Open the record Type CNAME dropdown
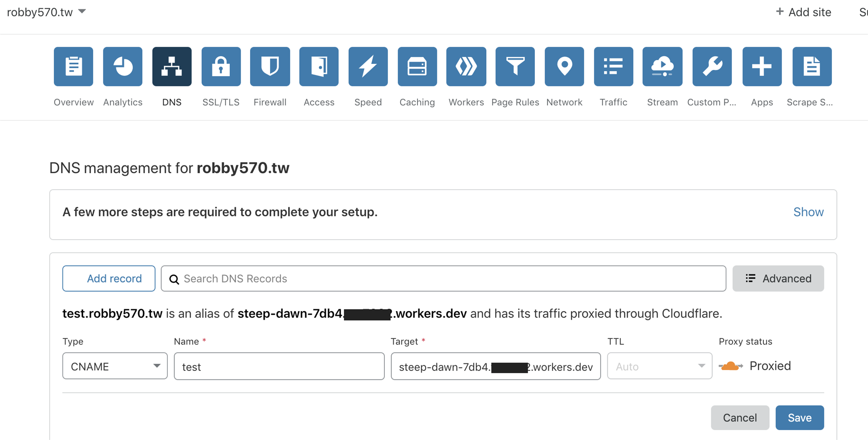The image size is (868, 440). pos(115,366)
